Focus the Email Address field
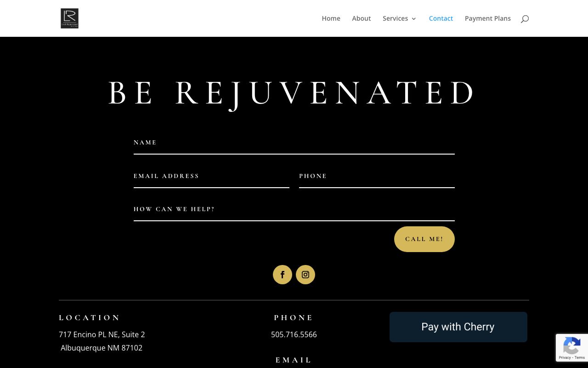Image resolution: width=588 pixels, height=368 pixels. point(211,180)
